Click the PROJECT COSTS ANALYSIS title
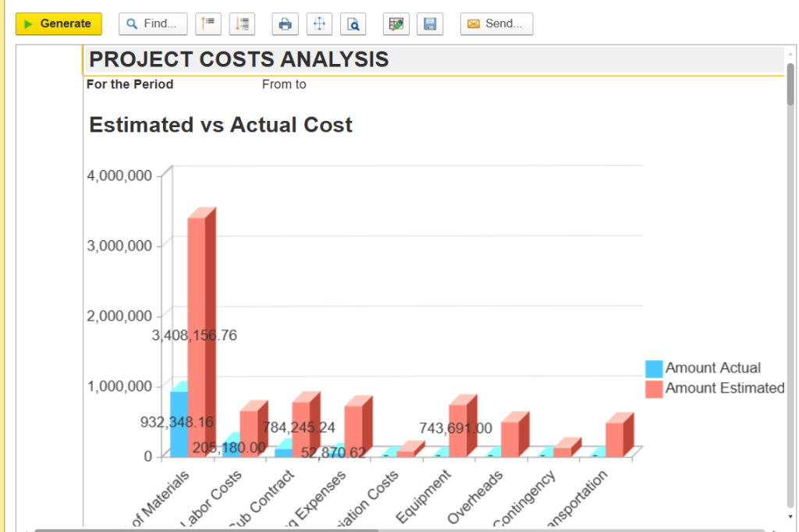Viewport: 799px width, 532px height. 239,60
